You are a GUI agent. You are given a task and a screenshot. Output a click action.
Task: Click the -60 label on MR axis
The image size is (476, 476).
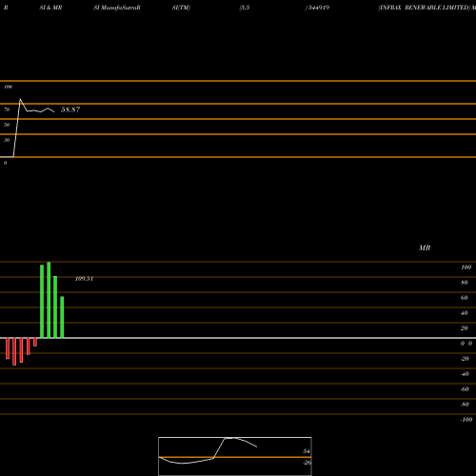coord(465,389)
